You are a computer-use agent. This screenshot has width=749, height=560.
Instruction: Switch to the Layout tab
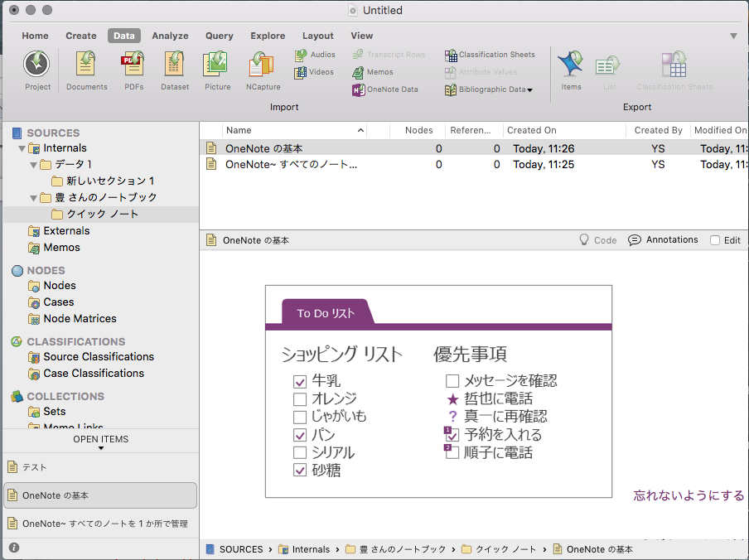317,36
